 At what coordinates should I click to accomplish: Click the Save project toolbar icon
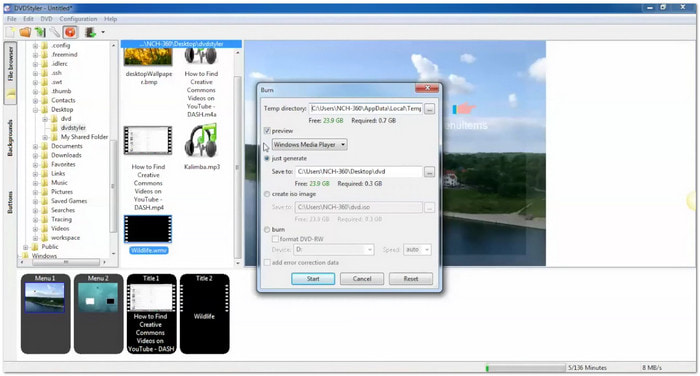(x=40, y=32)
